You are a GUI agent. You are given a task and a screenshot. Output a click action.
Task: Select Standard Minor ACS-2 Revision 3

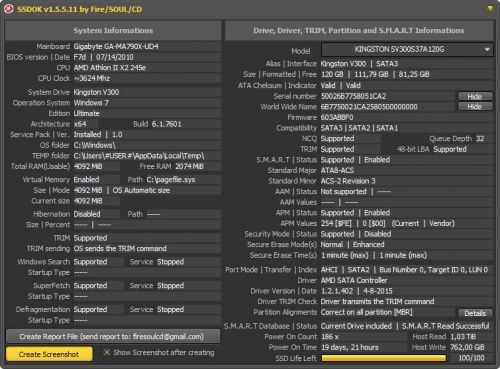pos(348,181)
